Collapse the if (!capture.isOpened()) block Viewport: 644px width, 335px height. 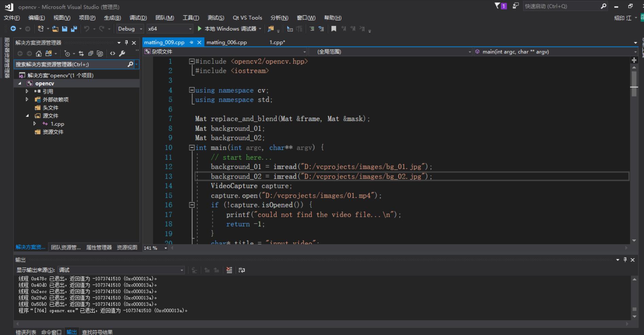(192, 205)
